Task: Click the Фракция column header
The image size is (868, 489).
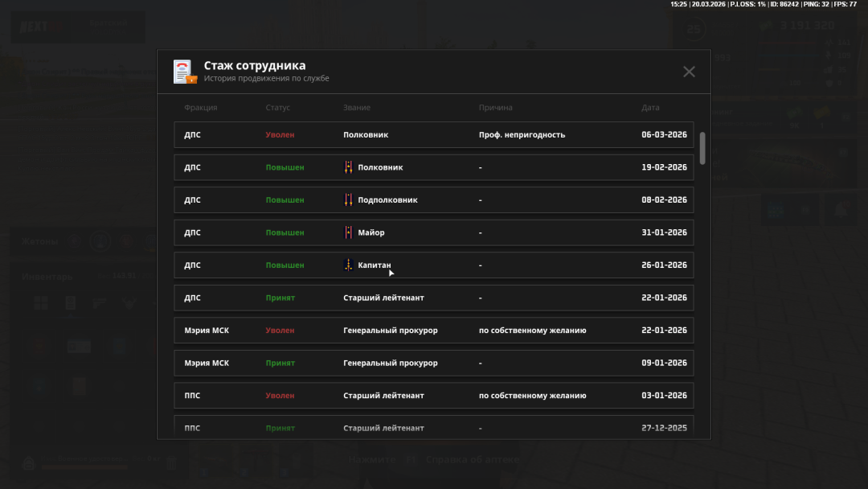Action: [x=200, y=108]
